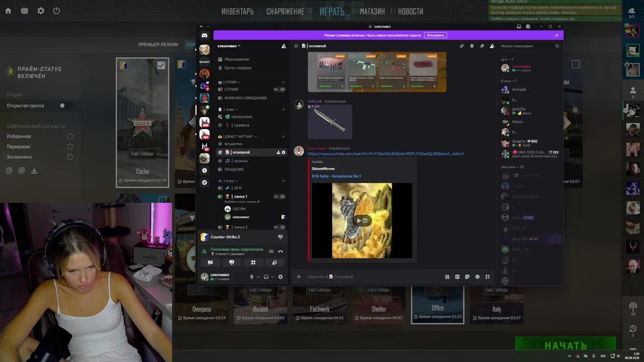Open noise suppression waveform icon

tap(271, 251)
